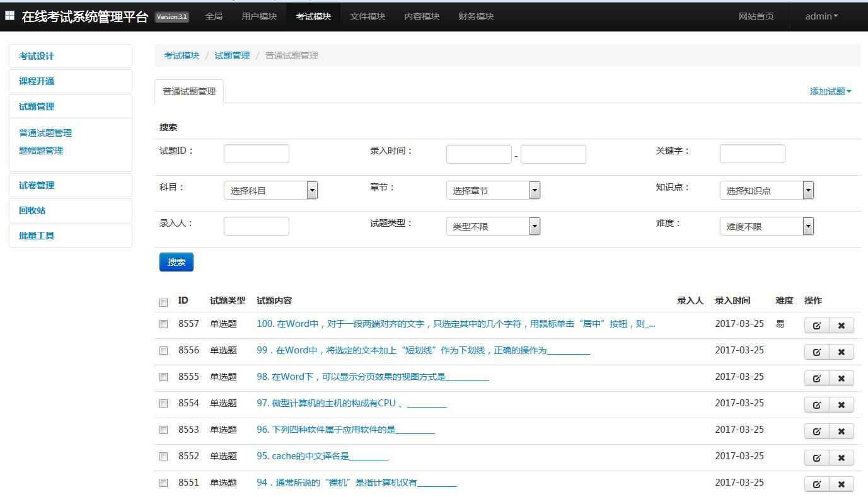Viewport: 868px width, 497px height.
Task: Click the delete icon for question 8557
Action: pos(841,326)
